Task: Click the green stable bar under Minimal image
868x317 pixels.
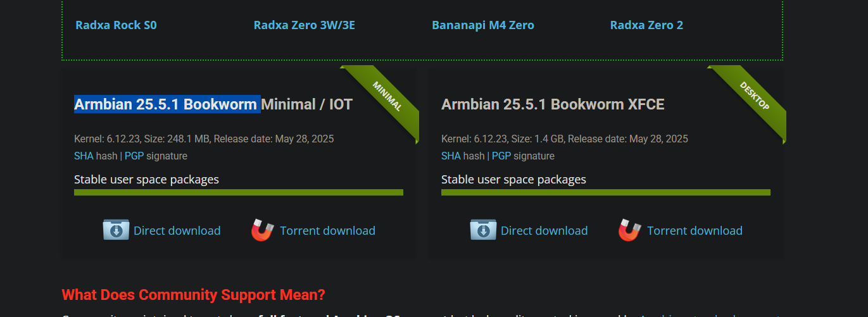Action: (239, 192)
